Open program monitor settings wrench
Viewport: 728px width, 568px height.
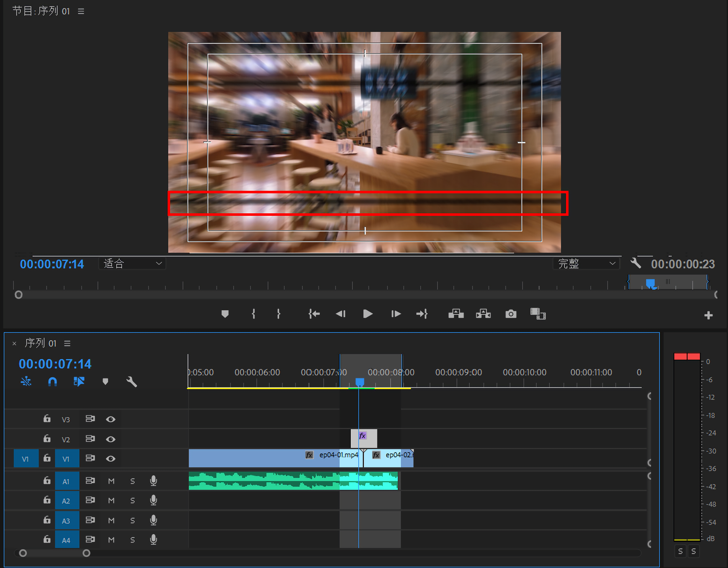pos(636,263)
